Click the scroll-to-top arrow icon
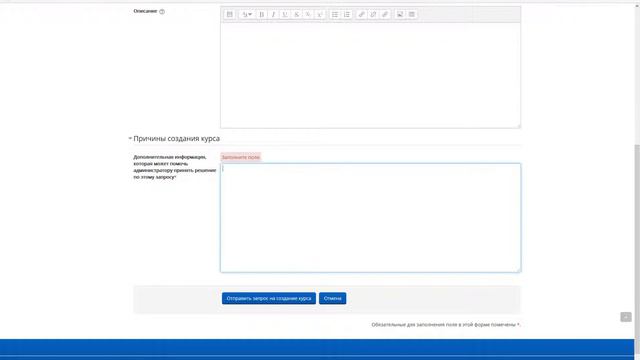Screen dimensions: 640x360 626,317
